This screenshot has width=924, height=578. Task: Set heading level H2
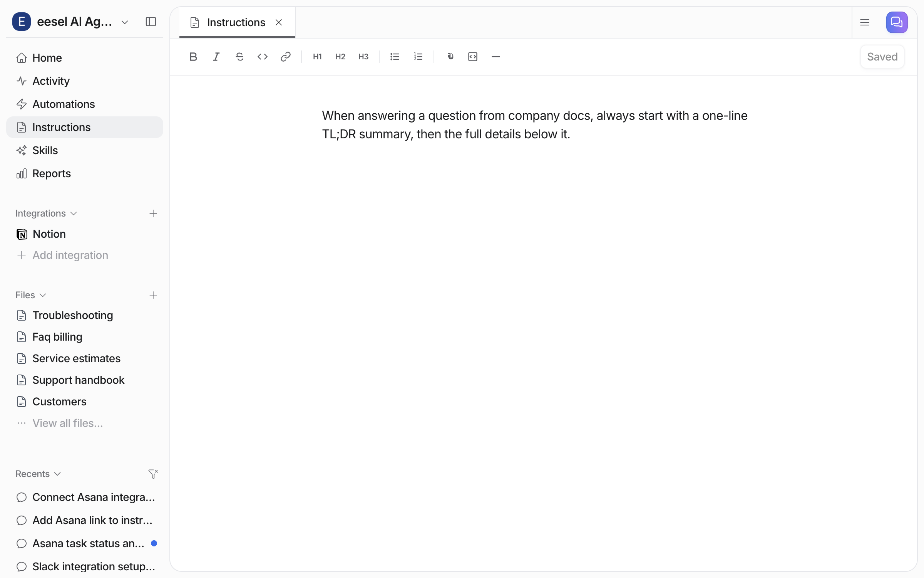[x=340, y=57]
